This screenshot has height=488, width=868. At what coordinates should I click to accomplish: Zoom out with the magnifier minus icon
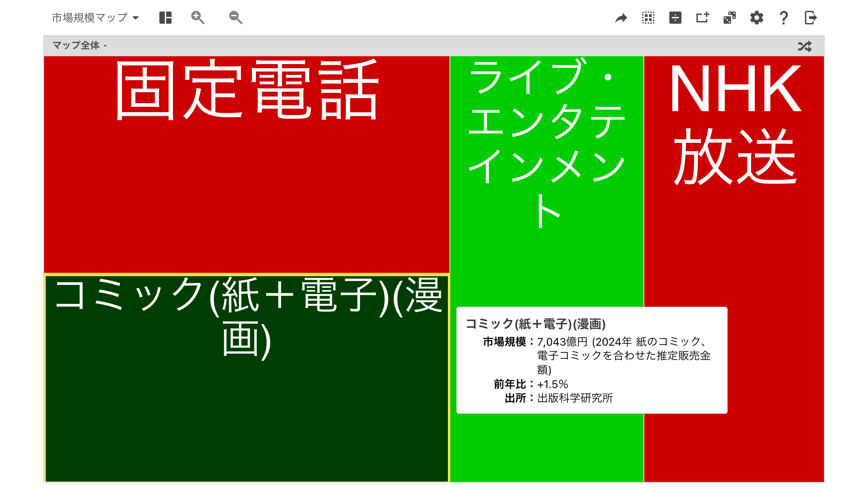click(236, 18)
